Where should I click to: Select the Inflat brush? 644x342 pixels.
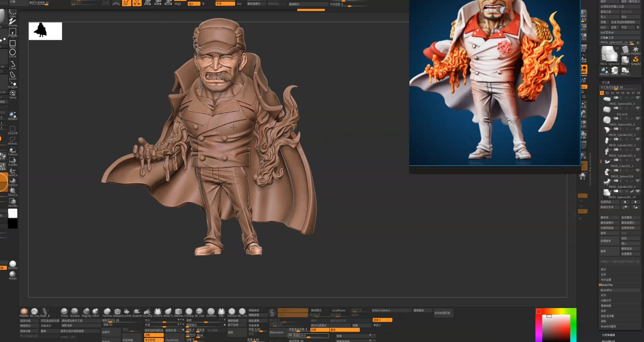coord(96,312)
